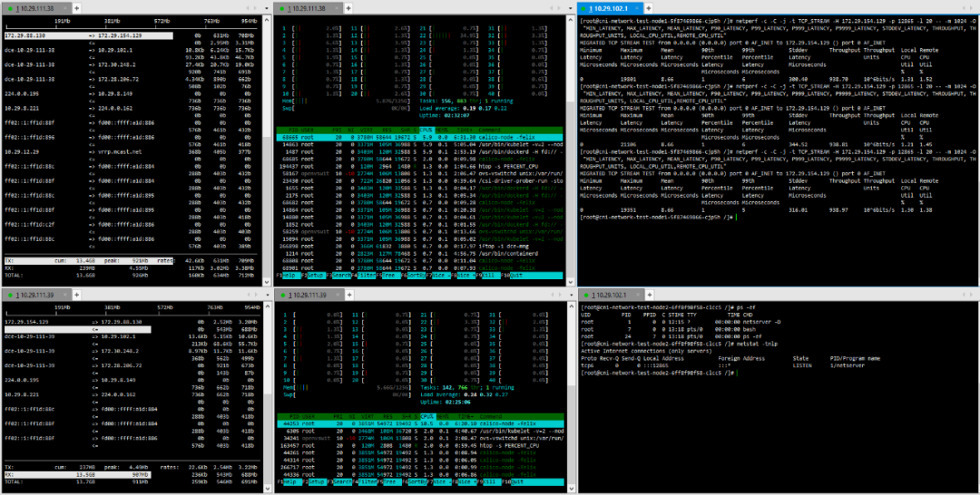Select 172.29.154.129 source row in bottom iftop

(132, 322)
